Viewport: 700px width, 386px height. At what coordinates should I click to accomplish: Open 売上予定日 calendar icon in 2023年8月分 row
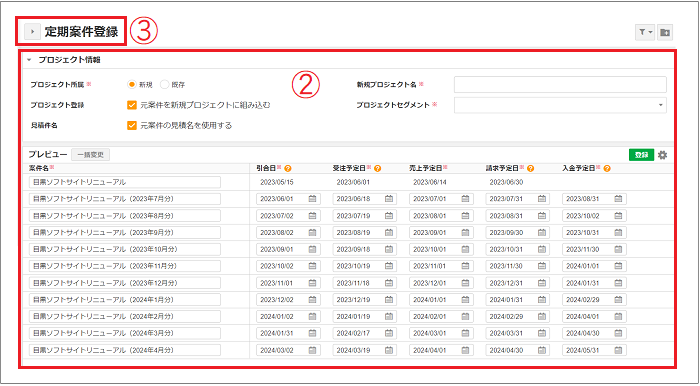[x=465, y=216]
